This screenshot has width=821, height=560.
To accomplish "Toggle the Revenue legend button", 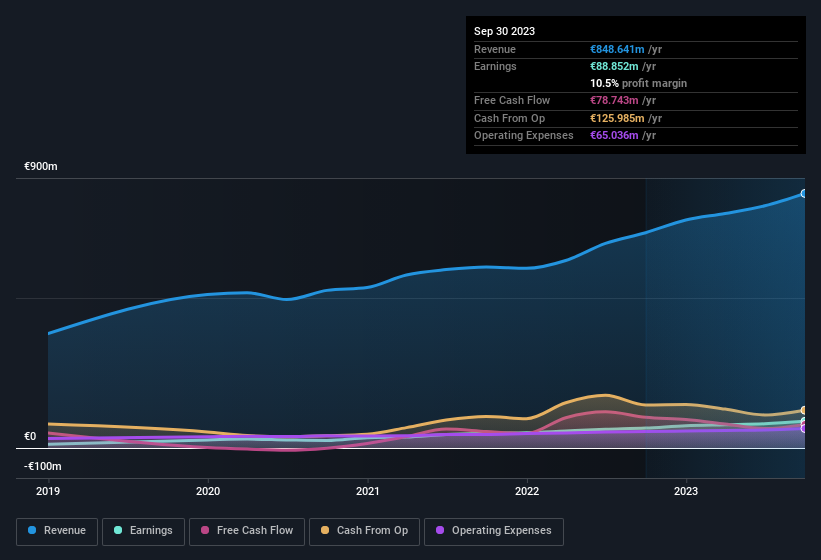I will 57,532.
